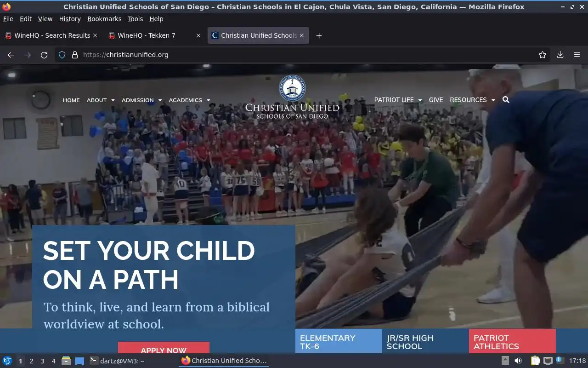Open the History menu
The width and height of the screenshot is (588, 368).
tap(70, 19)
